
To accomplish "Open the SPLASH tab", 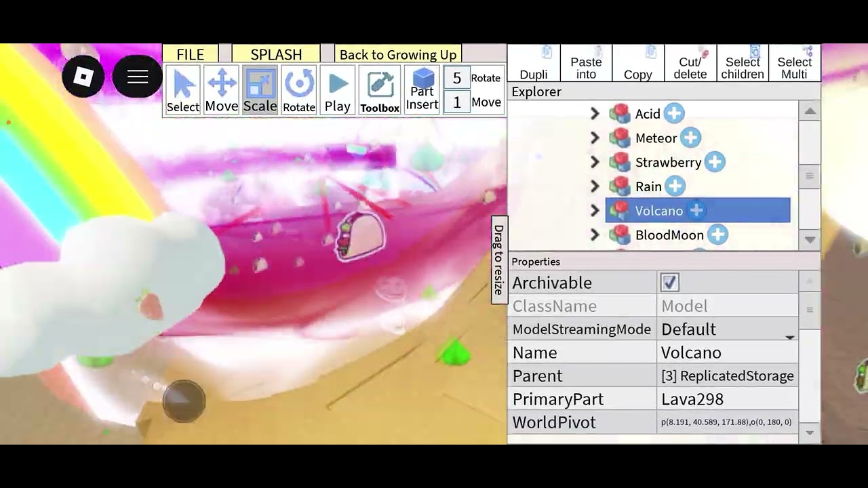I will (x=276, y=55).
